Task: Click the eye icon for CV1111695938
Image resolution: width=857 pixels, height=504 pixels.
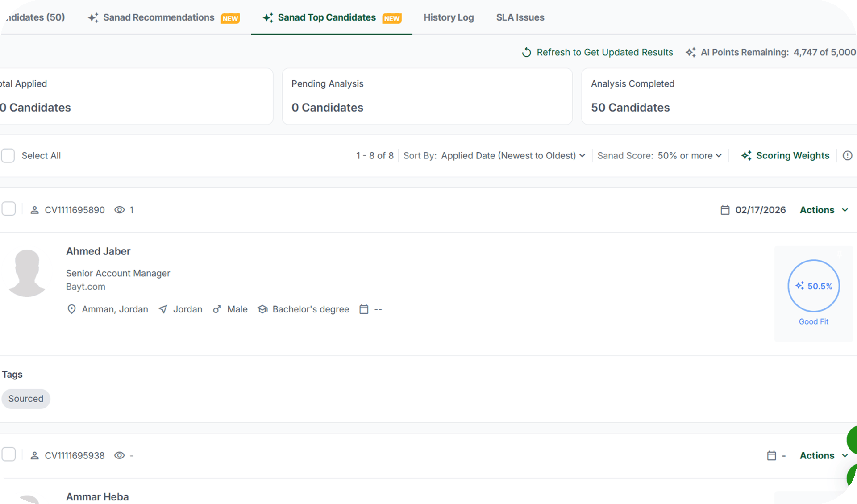Action: tap(119, 455)
